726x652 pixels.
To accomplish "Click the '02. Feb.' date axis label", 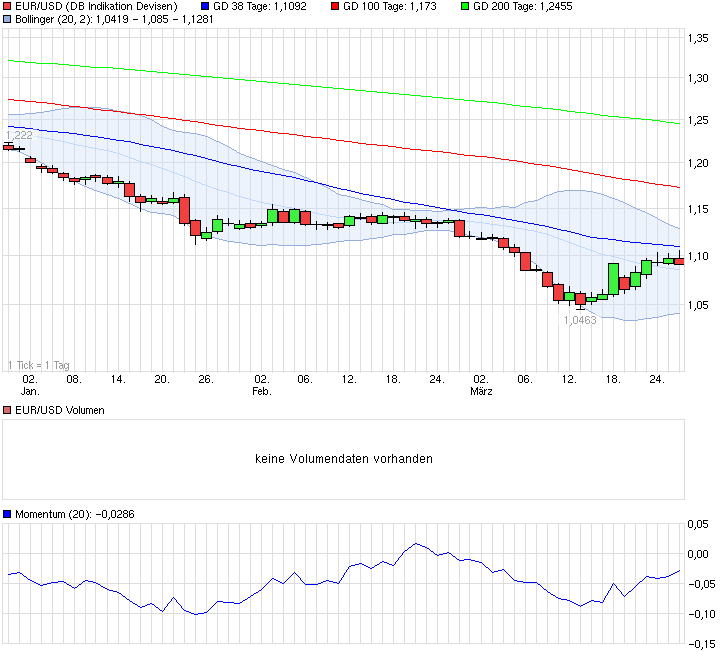I will (262, 385).
